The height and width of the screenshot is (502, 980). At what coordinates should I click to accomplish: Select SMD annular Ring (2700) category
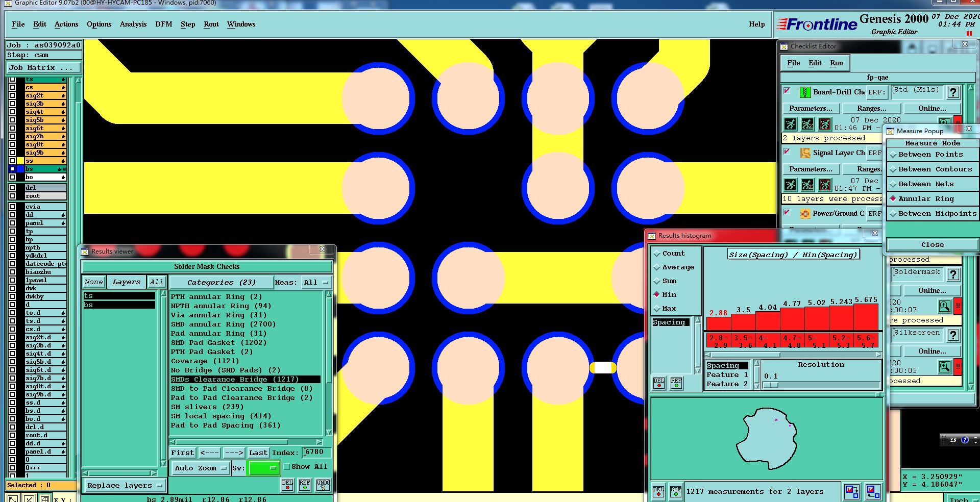click(224, 324)
